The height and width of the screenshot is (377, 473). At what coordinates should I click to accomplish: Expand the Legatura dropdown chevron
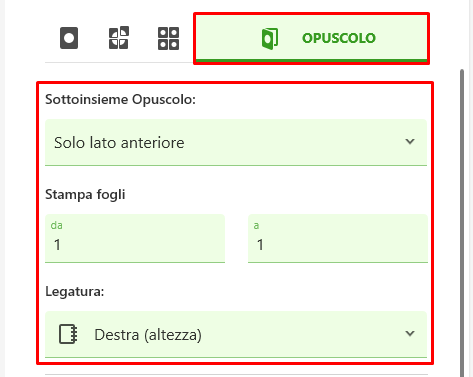410,333
